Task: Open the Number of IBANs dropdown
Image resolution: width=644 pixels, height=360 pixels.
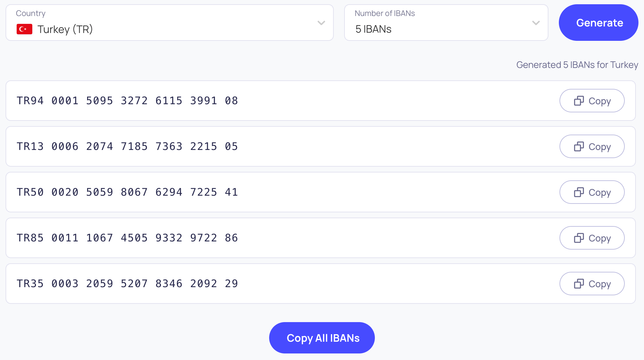Action: coord(446,23)
